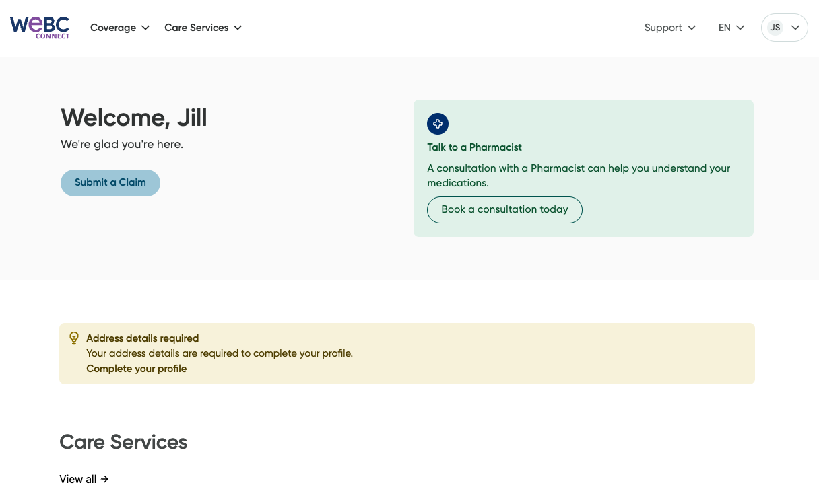819x504 pixels.
Task: Open the EN language chevron
Action: (x=740, y=28)
